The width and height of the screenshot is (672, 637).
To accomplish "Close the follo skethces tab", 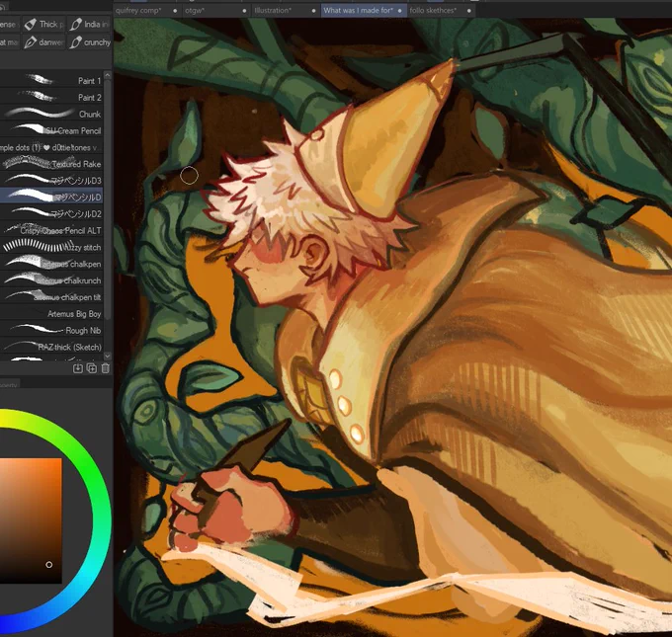I will click(x=469, y=11).
